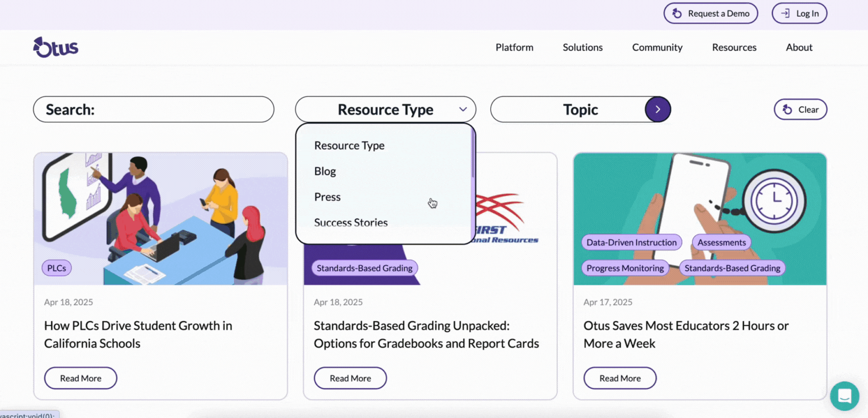Click the Progress Monitoring tag
The image size is (868, 418).
click(x=625, y=268)
